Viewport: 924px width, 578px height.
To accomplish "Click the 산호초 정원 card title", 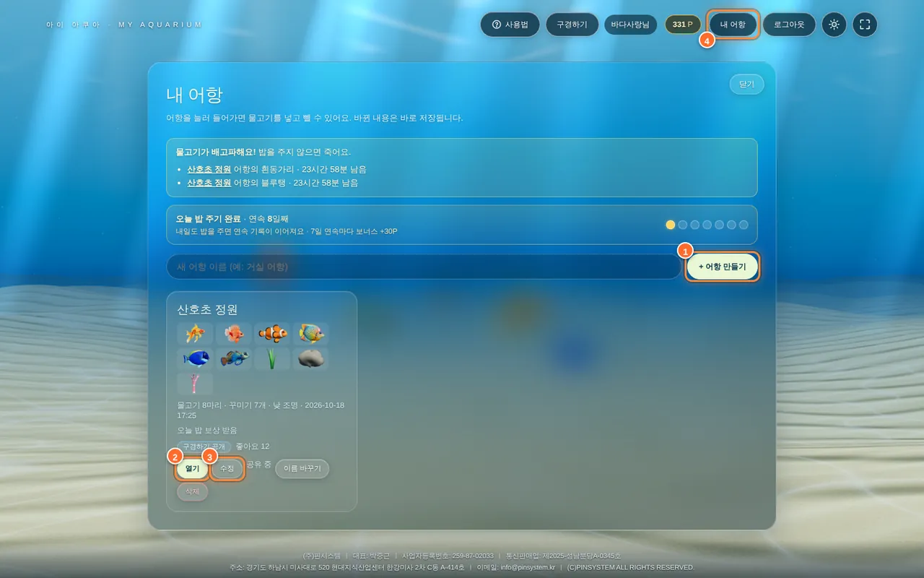I will click(x=207, y=309).
